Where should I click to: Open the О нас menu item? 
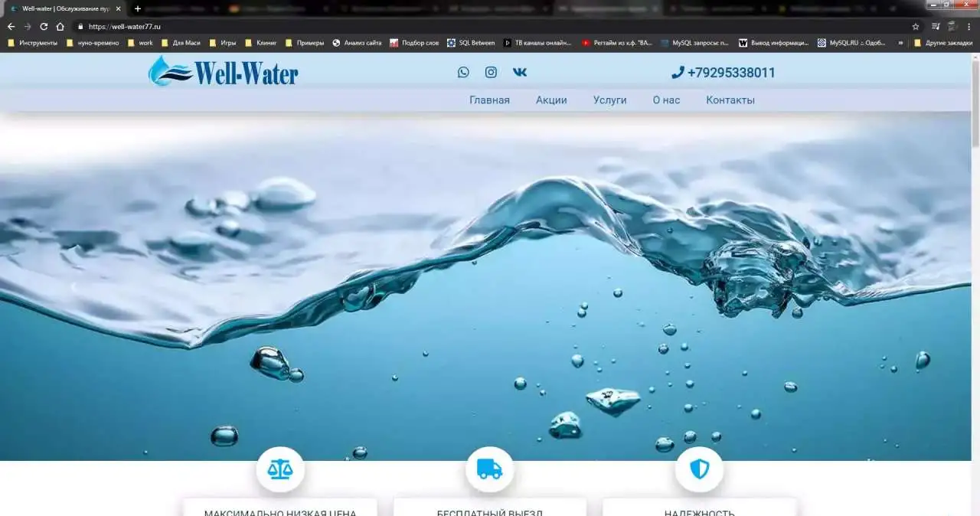(x=666, y=100)
